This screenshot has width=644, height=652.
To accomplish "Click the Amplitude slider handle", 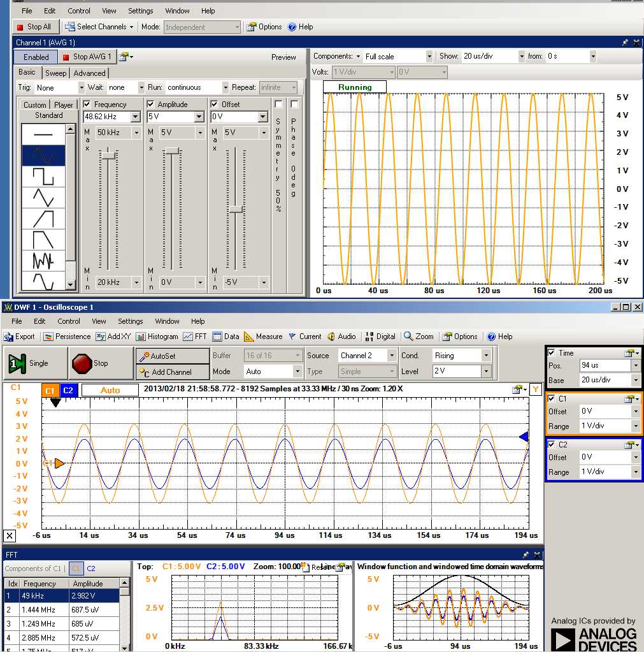I will [172, 151].
